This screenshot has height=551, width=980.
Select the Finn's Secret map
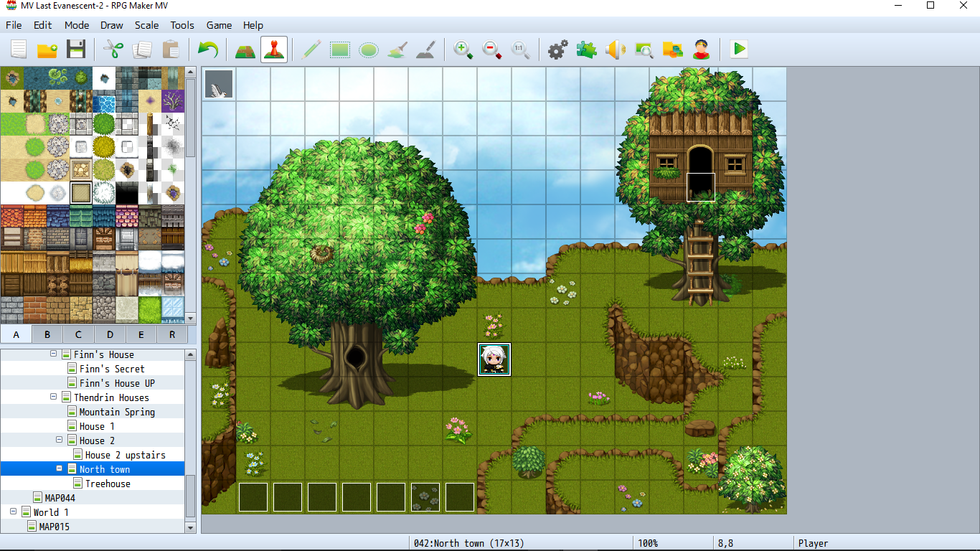(x=112, y=369)
